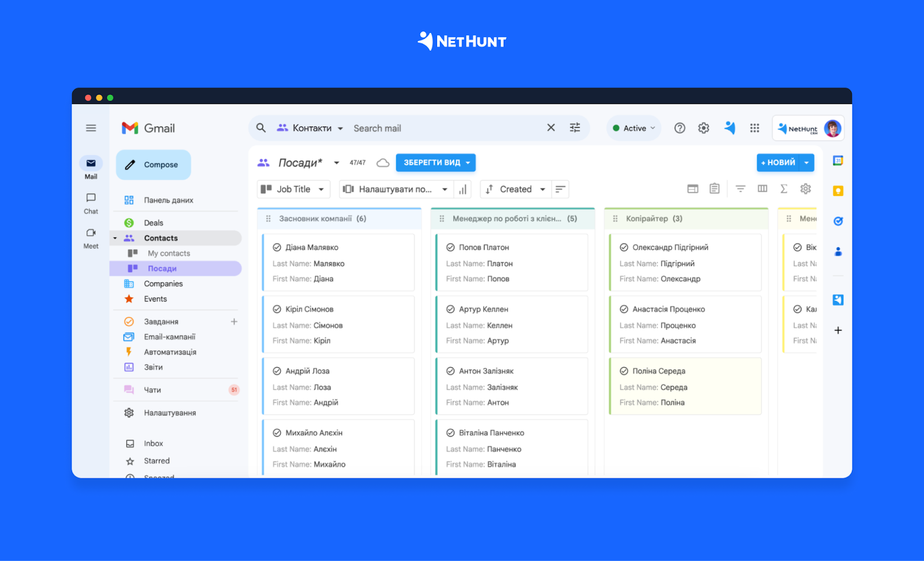The height and width of the screenshot is (561, 924).
Task: Open Чати with 51 badge
Action: click(x=175, y=390)
